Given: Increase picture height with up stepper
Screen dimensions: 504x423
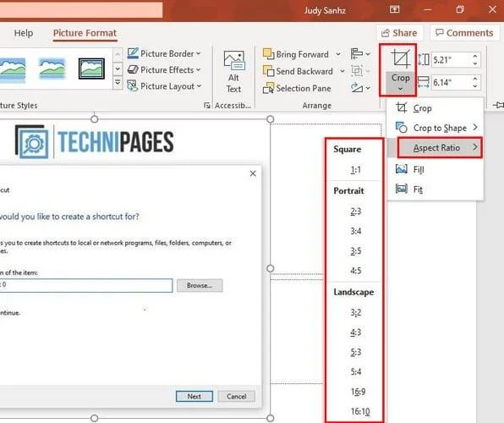Looking at the screenshot, I should point(475,57).
